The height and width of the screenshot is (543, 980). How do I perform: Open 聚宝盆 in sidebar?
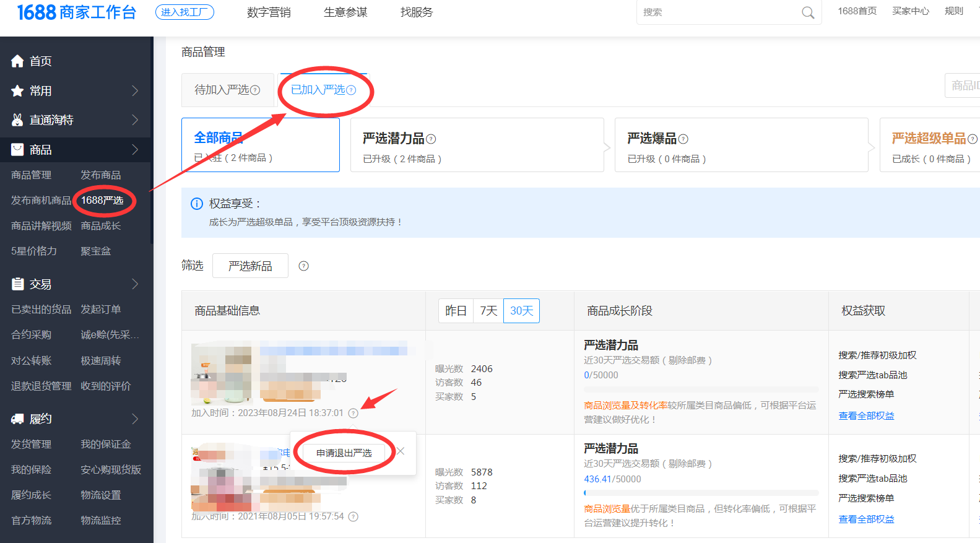pos(96,251)
